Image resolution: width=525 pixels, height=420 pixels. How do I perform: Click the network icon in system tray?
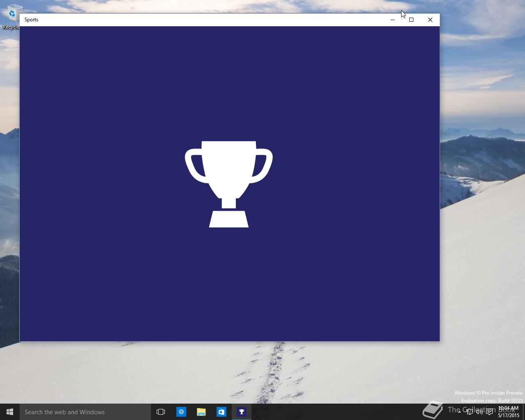[469, 412]
